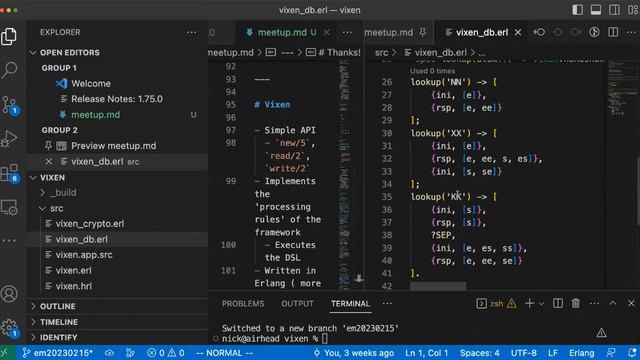Open errors and warnings count in status bar

coord(165,353)
